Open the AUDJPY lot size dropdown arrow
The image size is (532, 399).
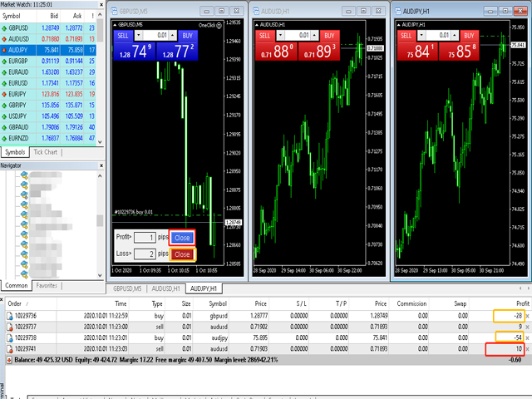tap(421, 35)
